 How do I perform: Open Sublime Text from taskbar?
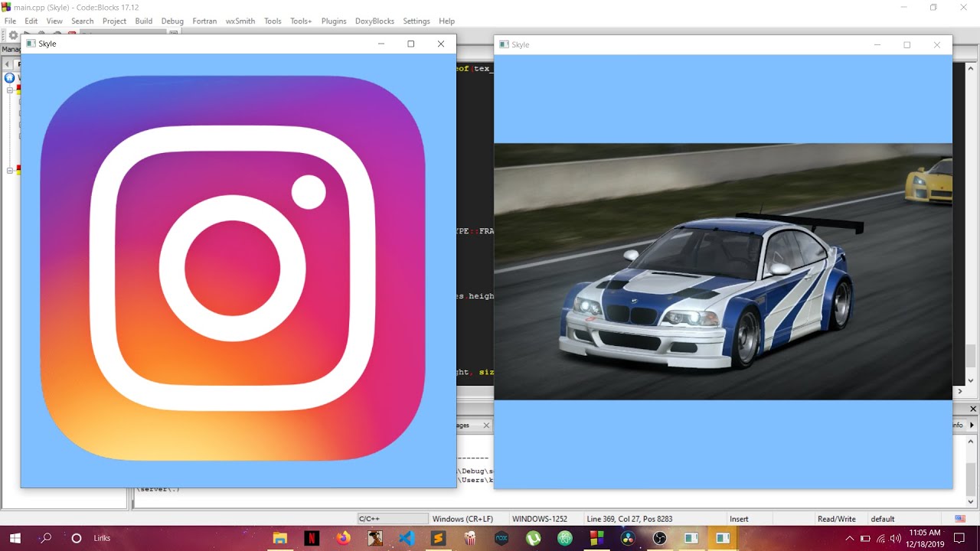coord(438,538)
